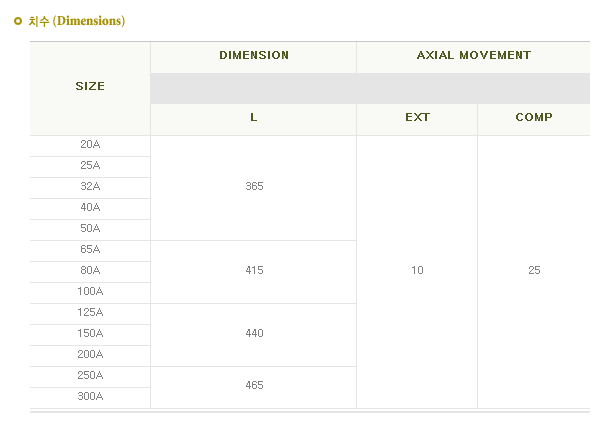Screen dimensions: 616x433
Task: Select the 20A size row
Action: coord(90,145)
